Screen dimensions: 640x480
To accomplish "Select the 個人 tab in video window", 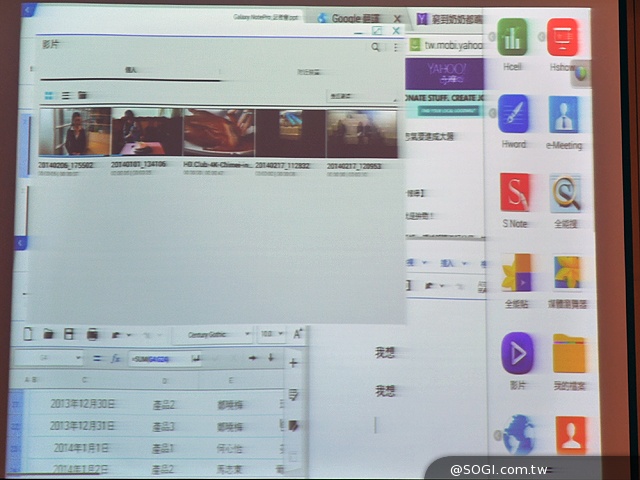I will click(x=131, y=70).
